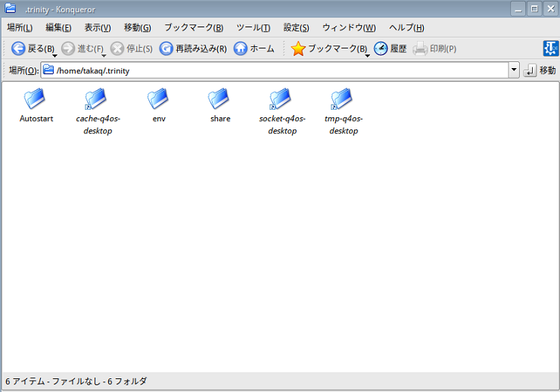Open the 設定(S) menu
560x392 pixels.
coord(296,27)
